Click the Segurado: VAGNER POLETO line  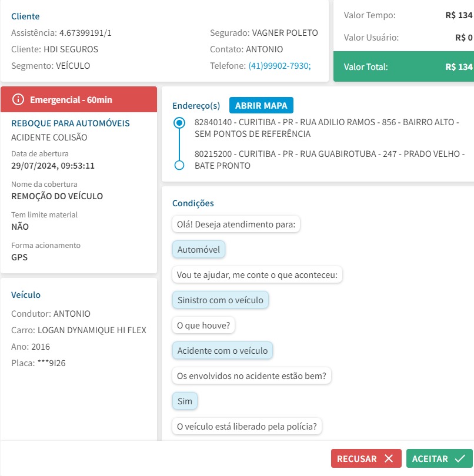264,33
